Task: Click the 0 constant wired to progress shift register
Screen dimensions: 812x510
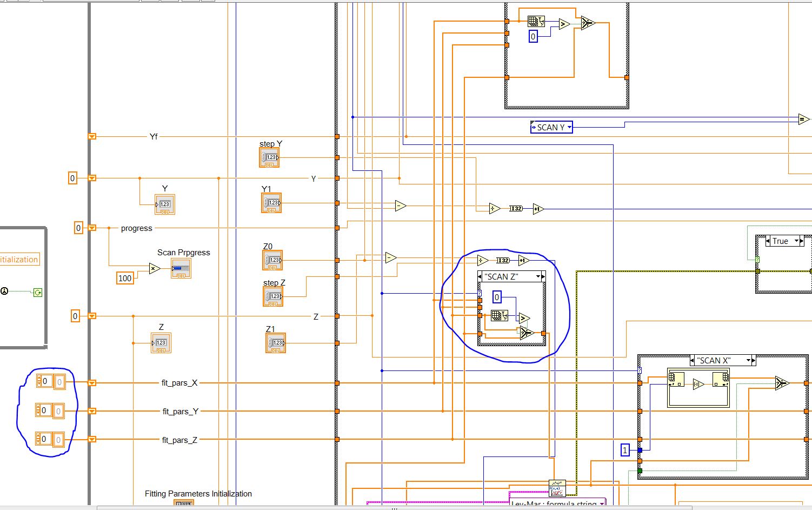Action: point(78,228)
